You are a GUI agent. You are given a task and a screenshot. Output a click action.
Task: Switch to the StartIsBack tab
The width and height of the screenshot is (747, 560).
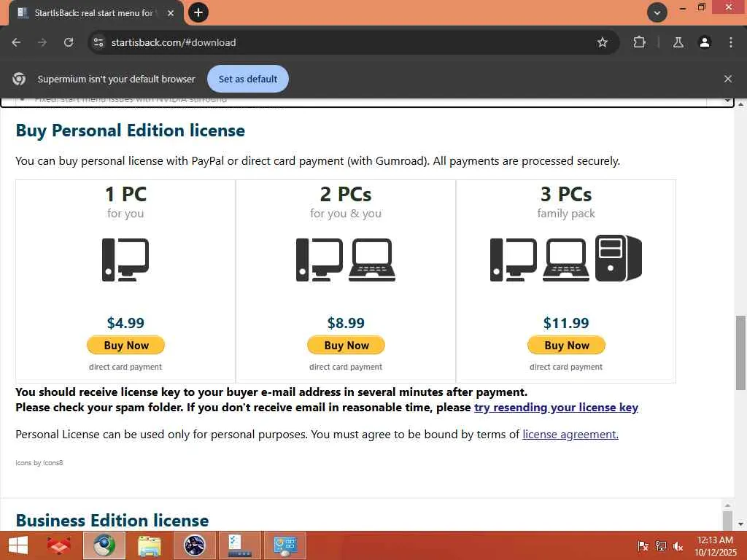pos(93,13)
